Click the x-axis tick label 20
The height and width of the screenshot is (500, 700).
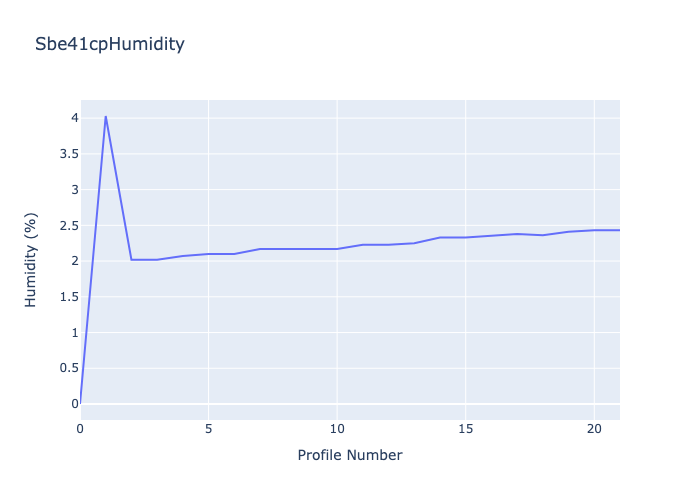[x=594, y=428]
